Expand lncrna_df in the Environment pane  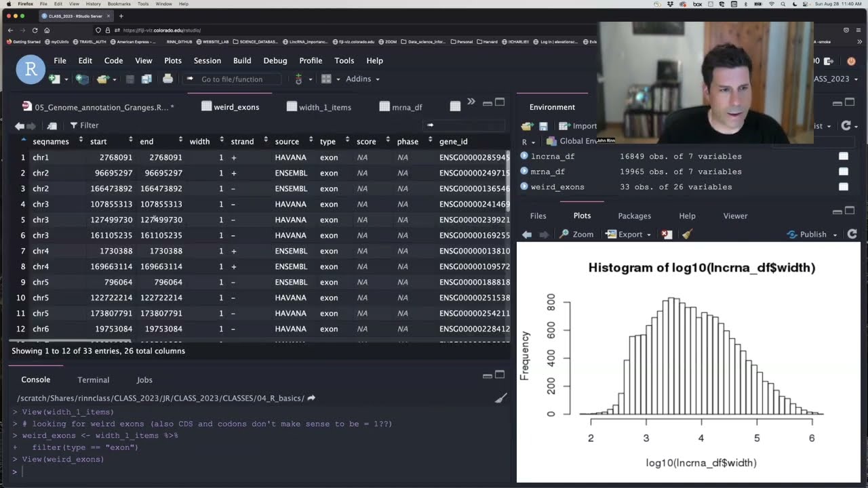tap(524, 156)
